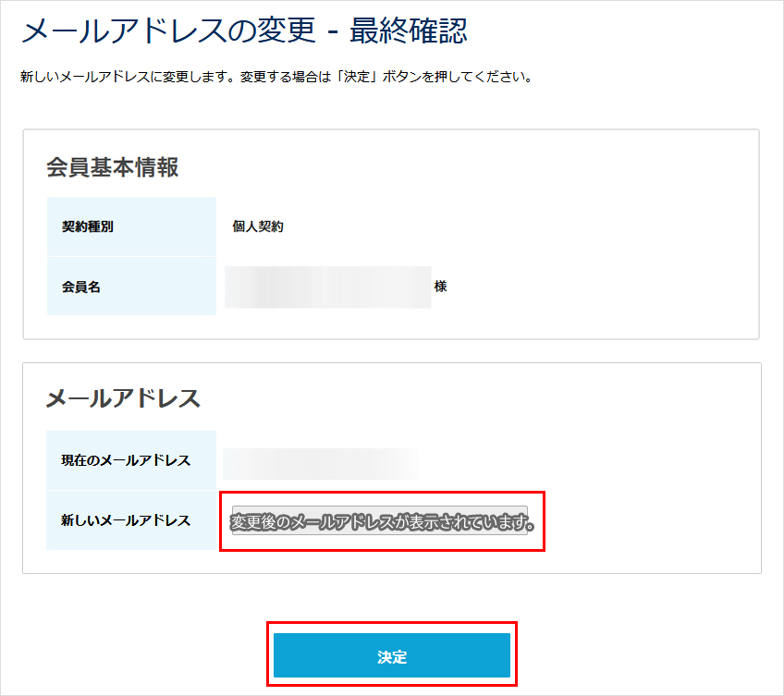This screenshot has height=696, width=784.
Task: Click ボタンを押してください in the instruction text
Action: click(448, 77)
